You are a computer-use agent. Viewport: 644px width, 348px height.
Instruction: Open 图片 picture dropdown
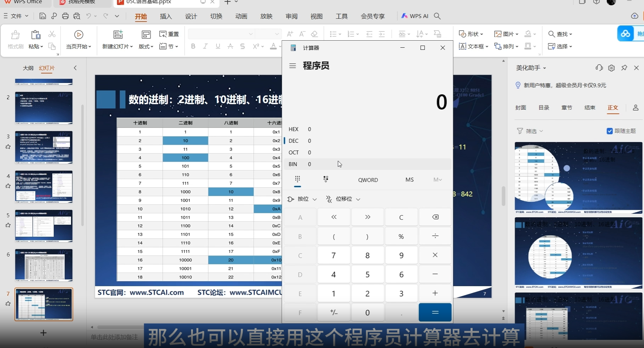(x=506, y=34)
